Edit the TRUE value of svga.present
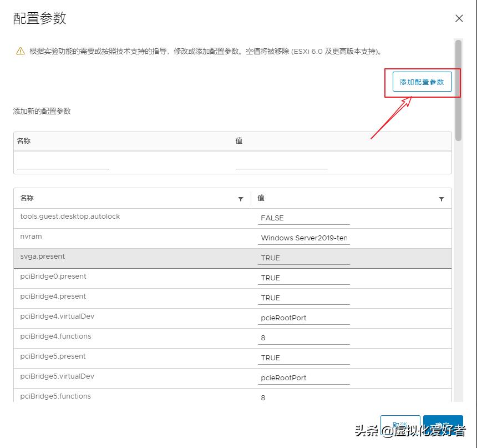The image size is (477, 448). (302, 258)
